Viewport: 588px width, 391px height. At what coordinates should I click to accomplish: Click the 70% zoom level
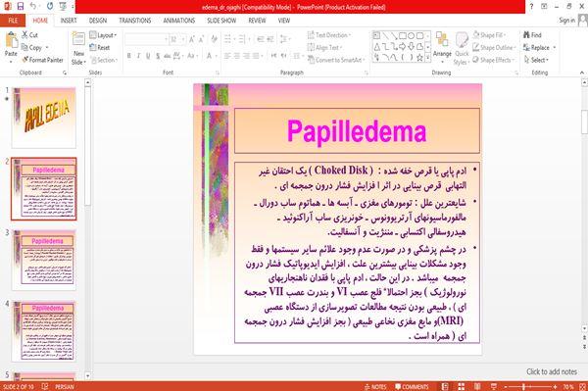click(568, 386)
